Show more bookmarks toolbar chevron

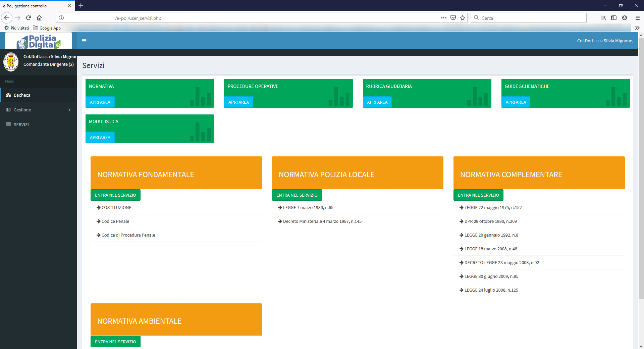click(637, 28)
